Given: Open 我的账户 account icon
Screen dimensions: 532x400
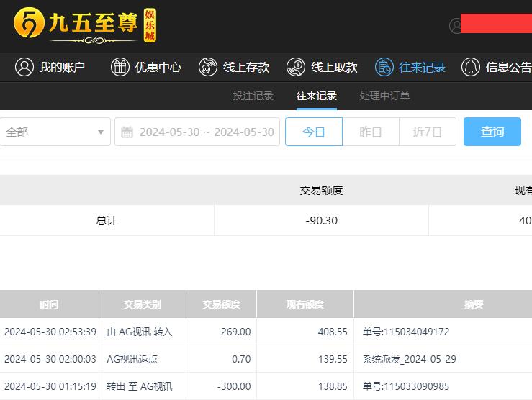Looking at the screenshot, I should [x=24, y=67].
